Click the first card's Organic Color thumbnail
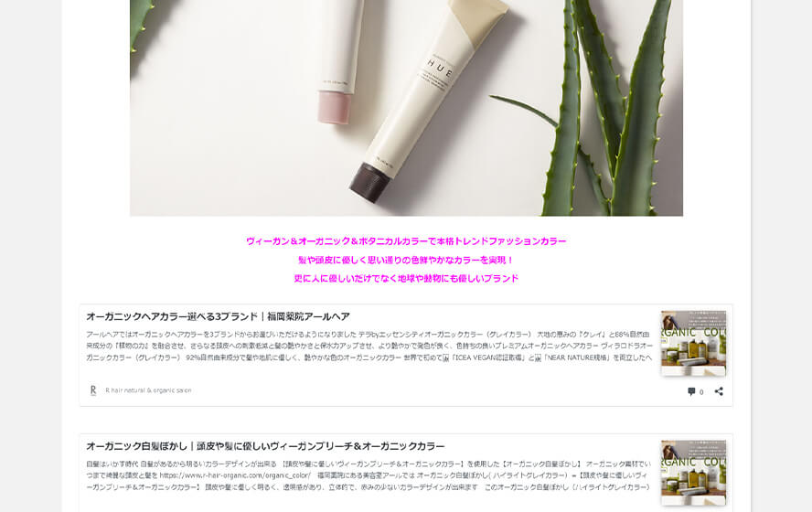The height and width of the screenshot is (512, 812). point(693,343)
